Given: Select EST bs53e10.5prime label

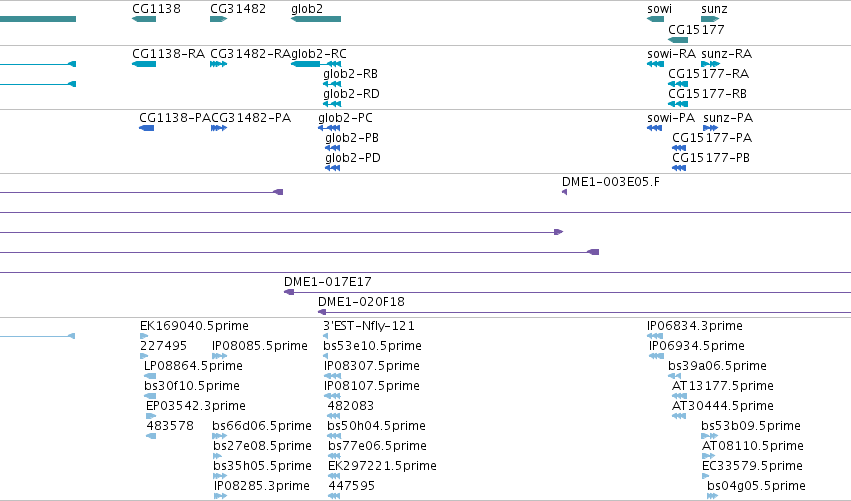Looking at the screenshot, I should (372, 346).
